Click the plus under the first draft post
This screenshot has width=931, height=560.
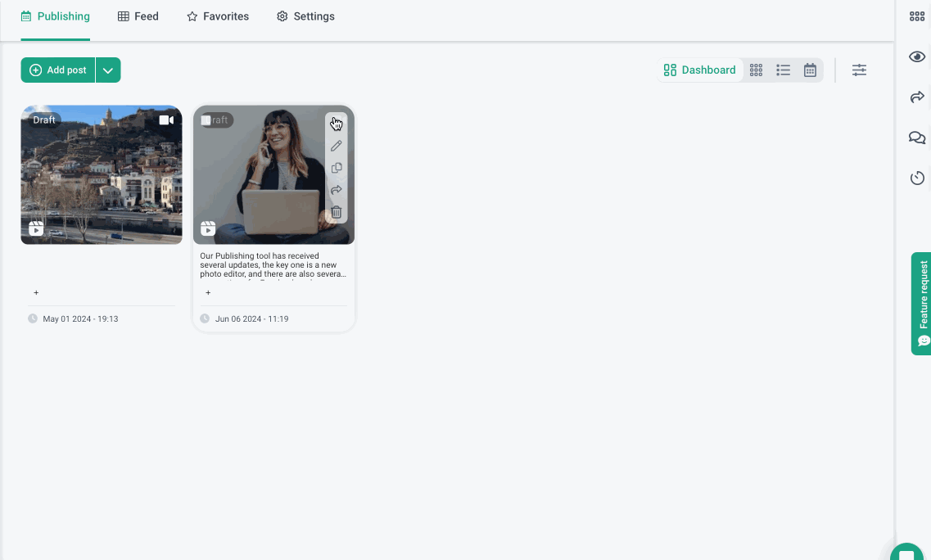point(36,292)
